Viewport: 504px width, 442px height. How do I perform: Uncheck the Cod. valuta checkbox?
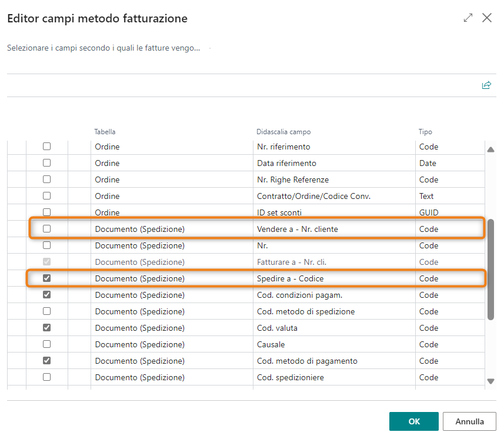47,328
